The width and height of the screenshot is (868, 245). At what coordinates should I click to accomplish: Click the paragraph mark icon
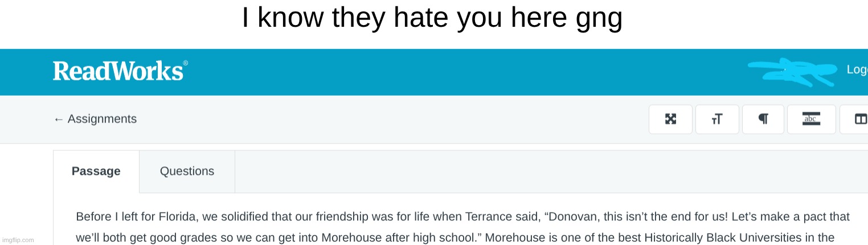tap(763, 119)
